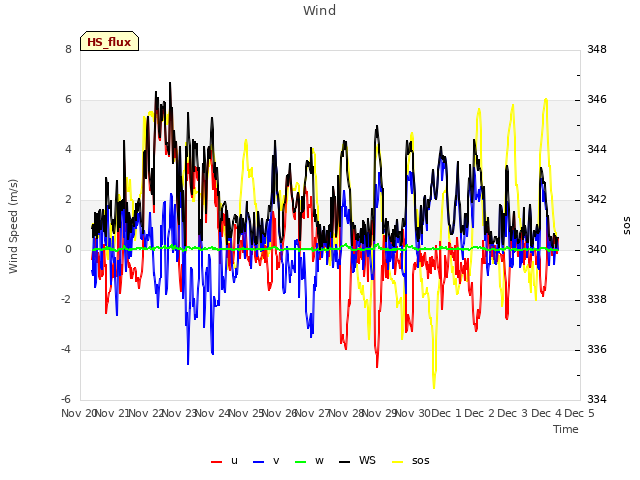Click the 'Nov 20' x-axis tick label

click(78, 413)
